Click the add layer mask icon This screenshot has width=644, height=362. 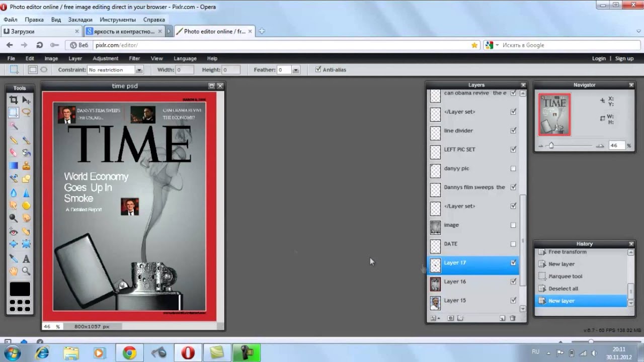450,318
